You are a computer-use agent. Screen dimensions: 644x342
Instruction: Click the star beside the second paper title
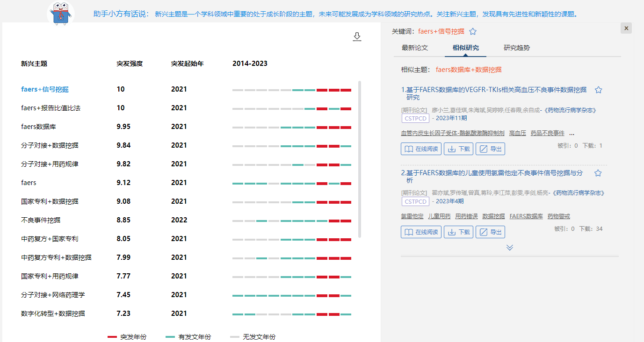click(598, 172)
